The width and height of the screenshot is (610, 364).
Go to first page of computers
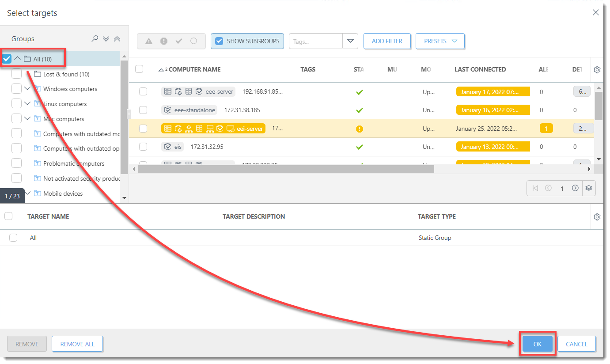tap(535, 188)
